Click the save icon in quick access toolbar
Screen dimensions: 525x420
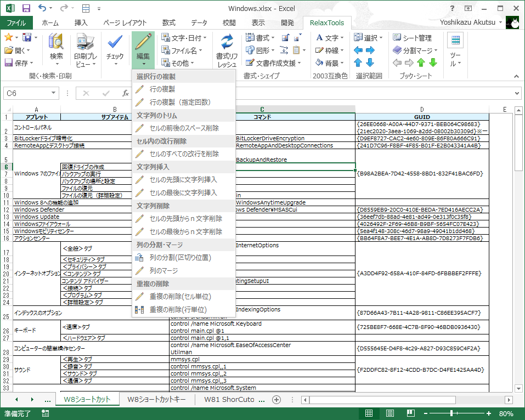point(26,8)
